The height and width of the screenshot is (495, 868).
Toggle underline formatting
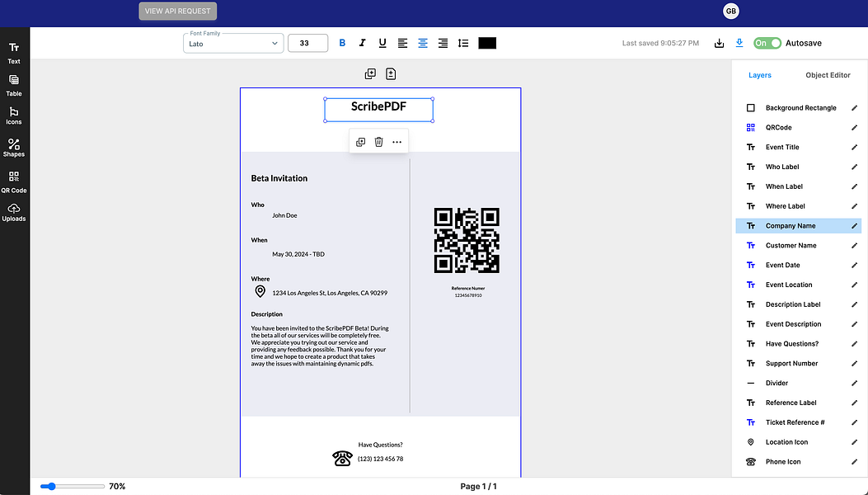point(382,42)
